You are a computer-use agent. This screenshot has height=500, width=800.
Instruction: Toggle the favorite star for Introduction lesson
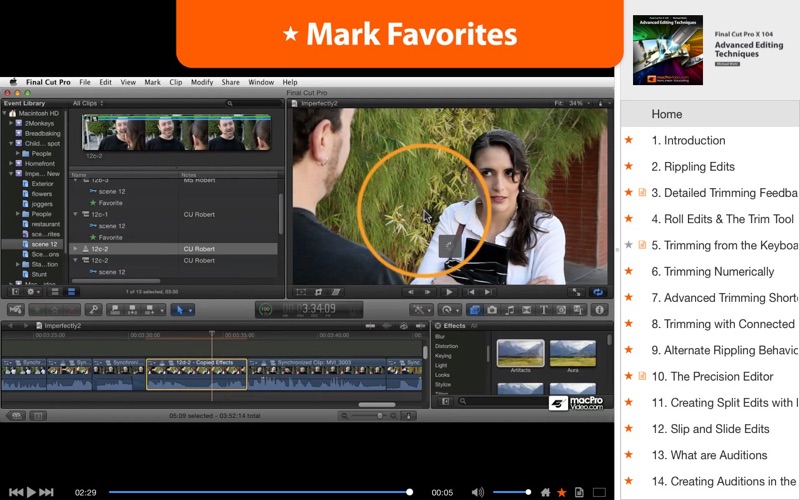pos(629,140)
